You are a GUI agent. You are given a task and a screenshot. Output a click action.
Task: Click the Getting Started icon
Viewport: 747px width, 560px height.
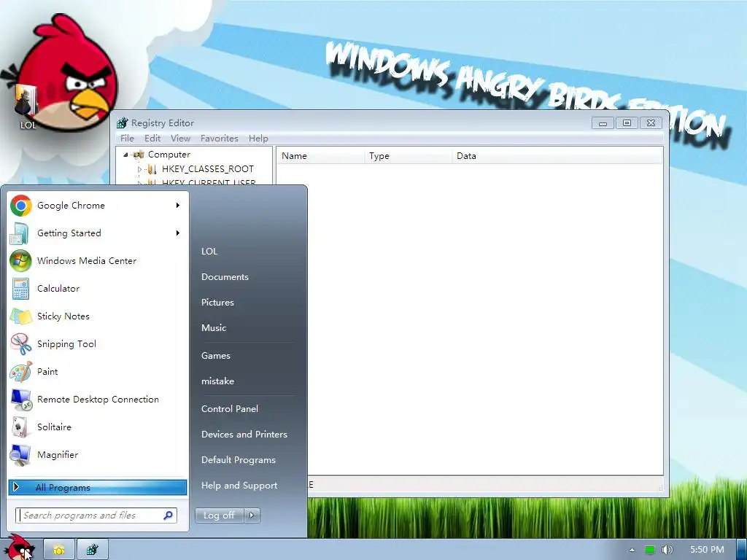pos(20,233)
